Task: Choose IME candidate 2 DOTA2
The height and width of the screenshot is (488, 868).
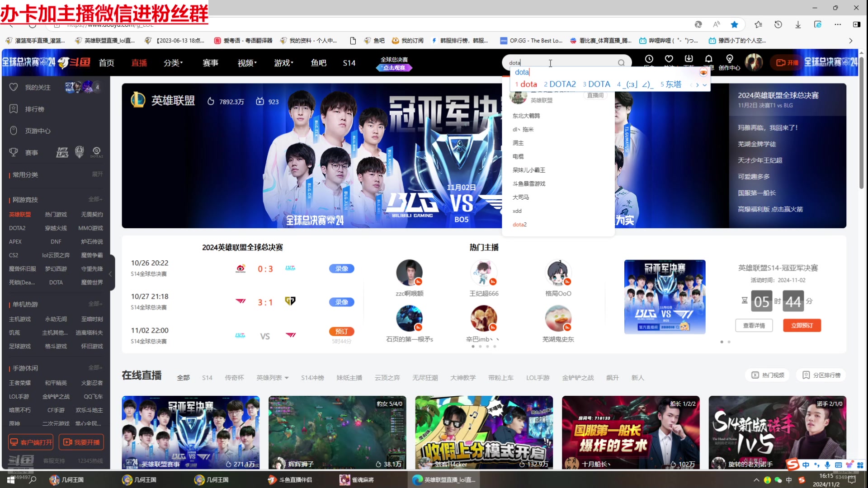Action: click(560, 84)
